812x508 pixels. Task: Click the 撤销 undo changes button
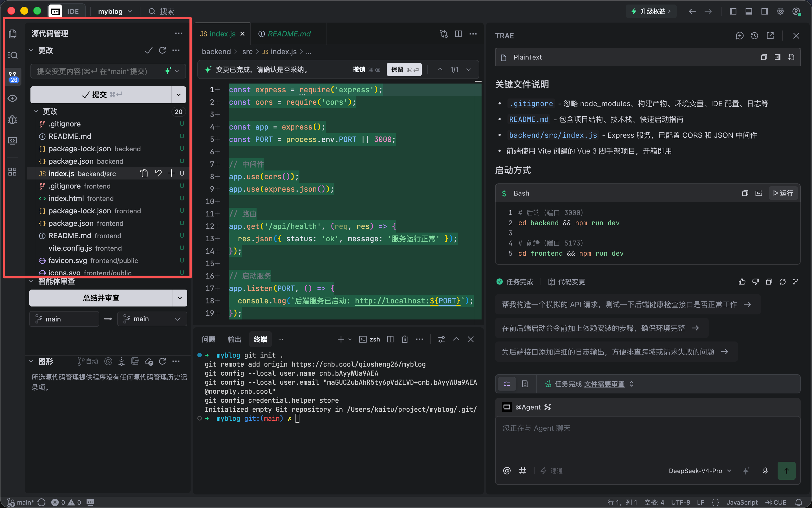pos(366,69)
